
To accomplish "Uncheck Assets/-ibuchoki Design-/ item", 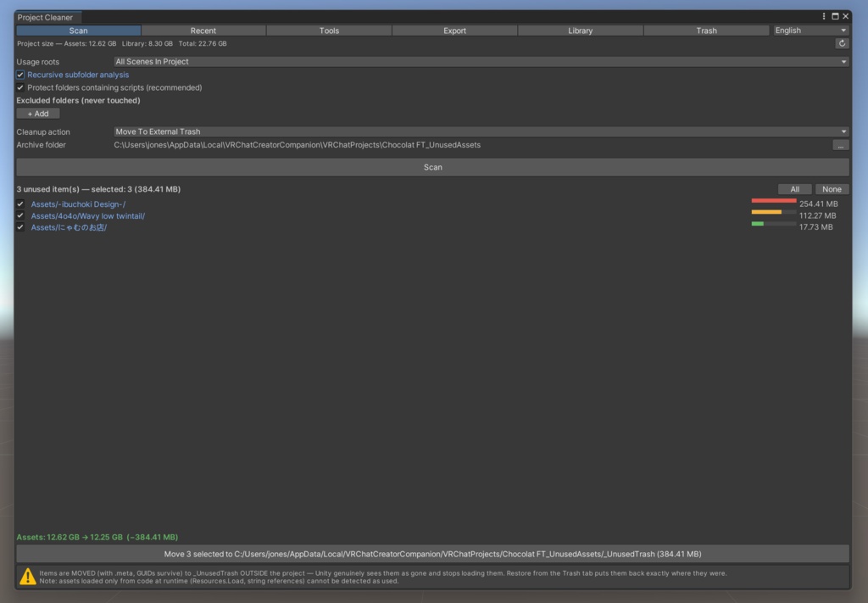I will click(x=20, y=204).
